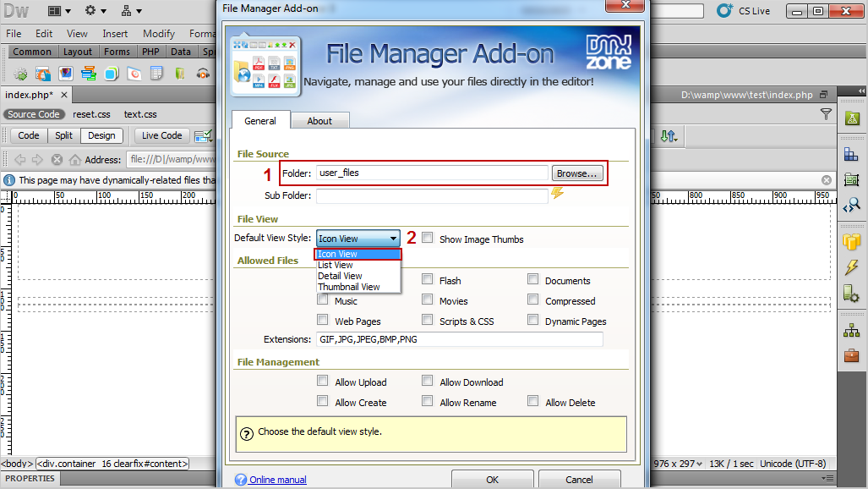Check the Flash allowed files checkbox
The width and height of the screenshot is (868, 489).
428,279
